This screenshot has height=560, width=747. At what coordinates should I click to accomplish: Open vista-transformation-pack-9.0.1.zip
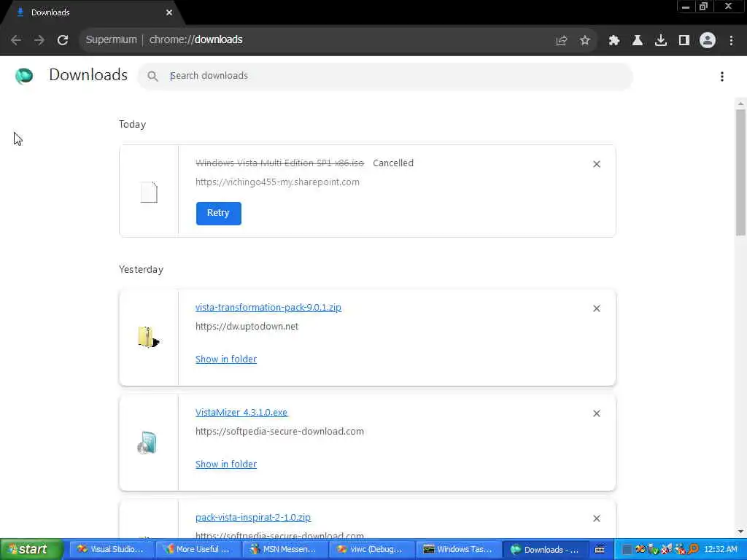coord(268,308)
